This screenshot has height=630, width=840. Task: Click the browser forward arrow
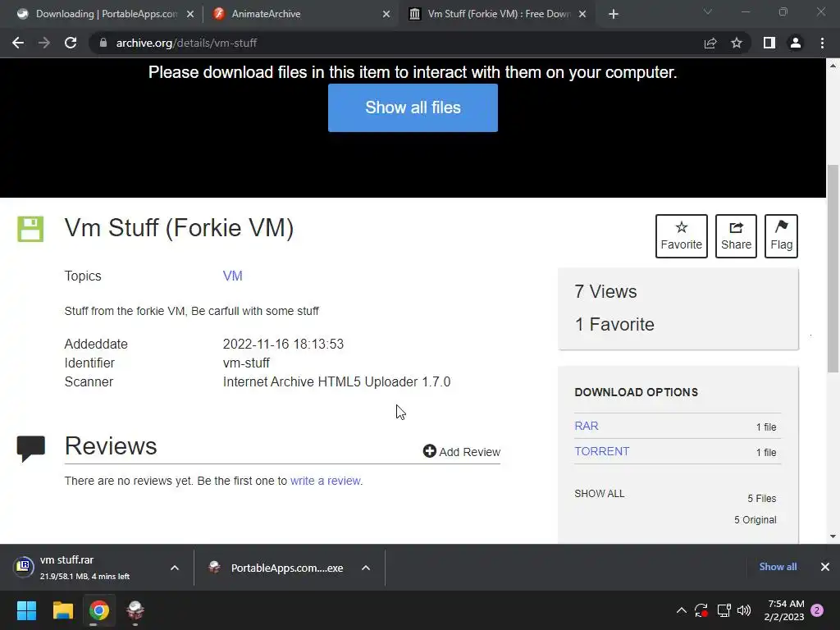tap(44, 43)
